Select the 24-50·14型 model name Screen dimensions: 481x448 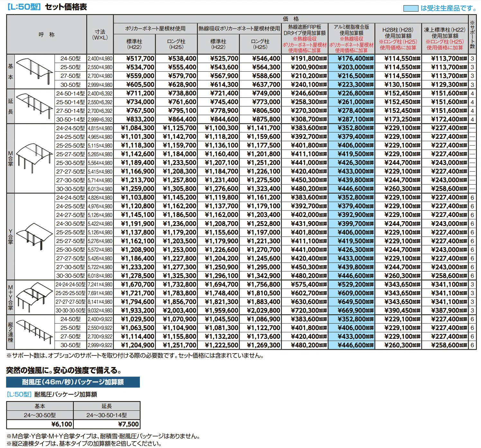pos(71,93)
